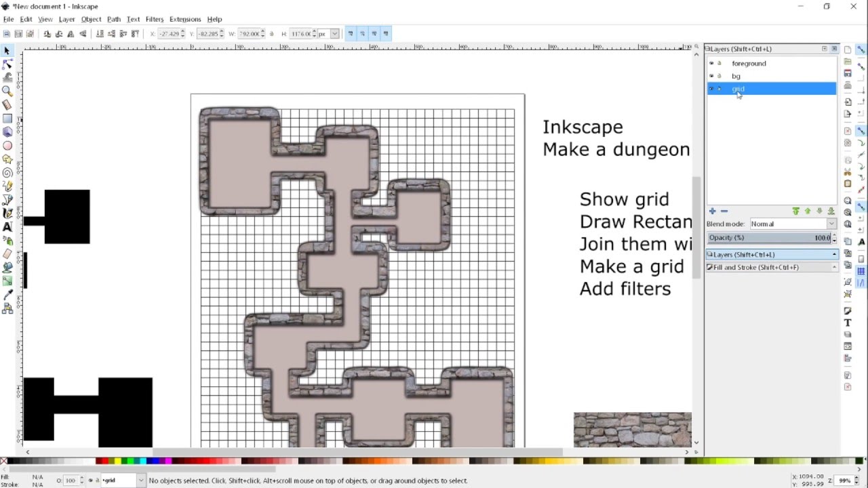The width and height of the screenshot is (868, 488).
Task: Open the Path menu
Action: (114, 19)
